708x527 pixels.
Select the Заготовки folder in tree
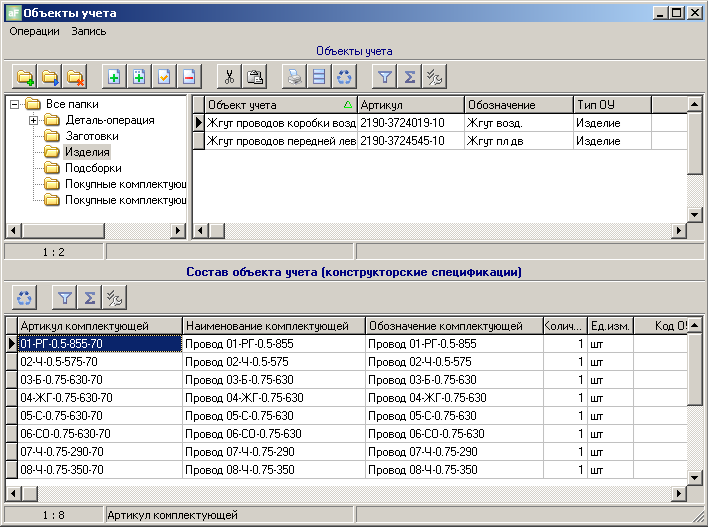point(92,136)
